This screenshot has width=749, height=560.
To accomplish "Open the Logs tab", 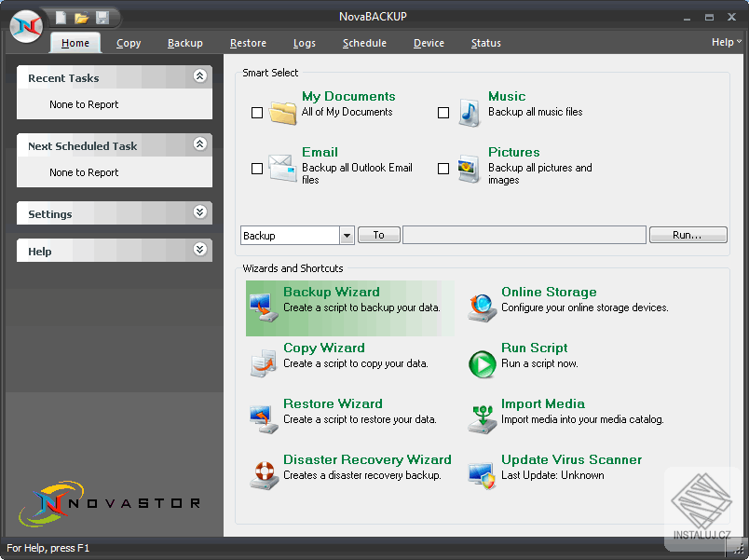I will click(305, 43).
